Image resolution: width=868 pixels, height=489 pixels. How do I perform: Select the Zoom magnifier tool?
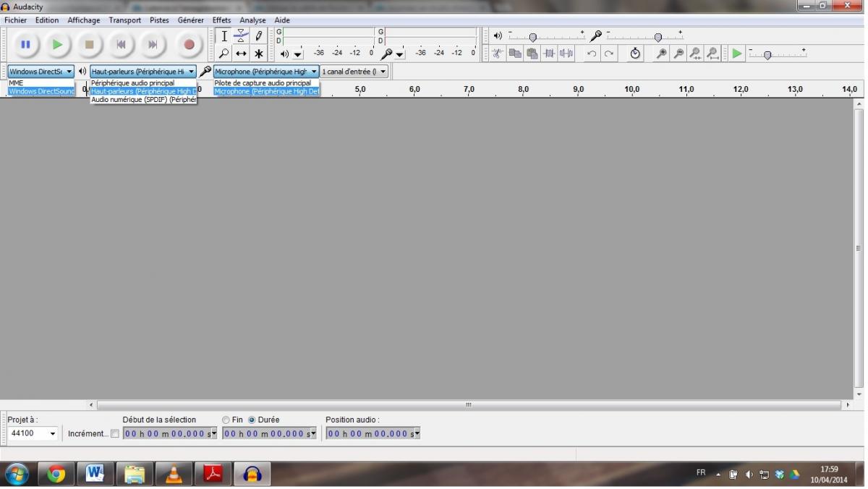point(224,54)
